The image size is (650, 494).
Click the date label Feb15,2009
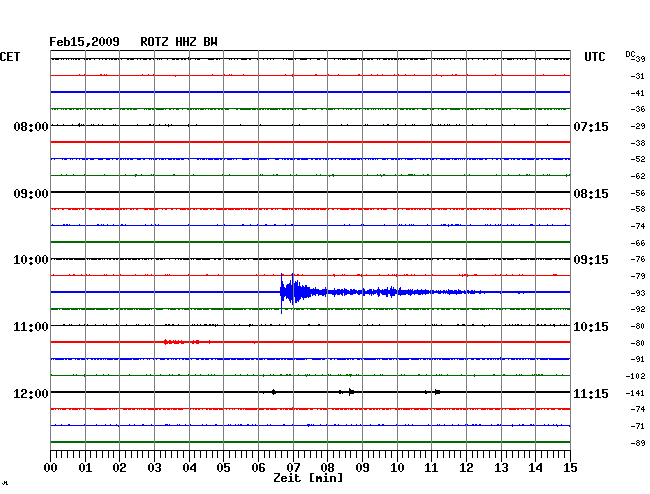[x=84, y=42]
